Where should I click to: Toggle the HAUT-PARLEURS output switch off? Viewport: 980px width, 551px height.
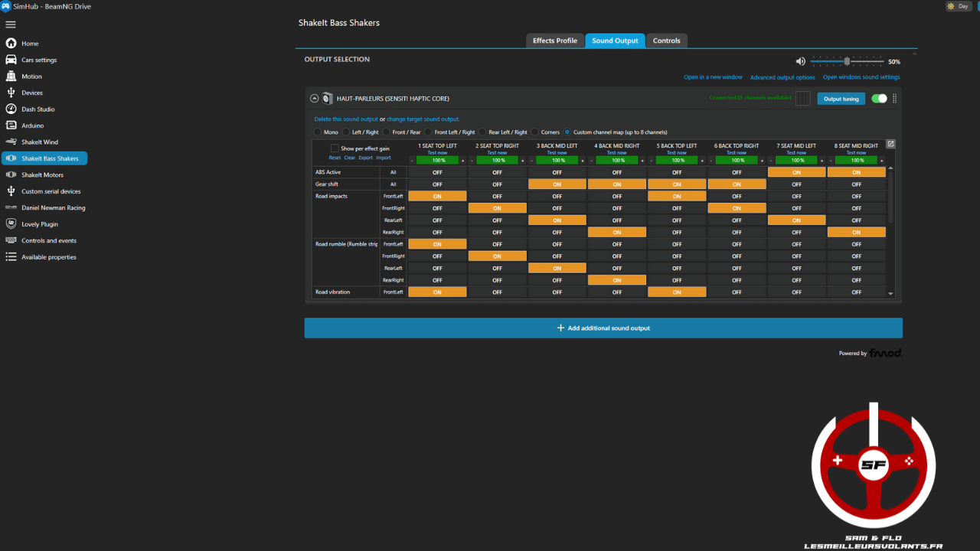(879, 99)
